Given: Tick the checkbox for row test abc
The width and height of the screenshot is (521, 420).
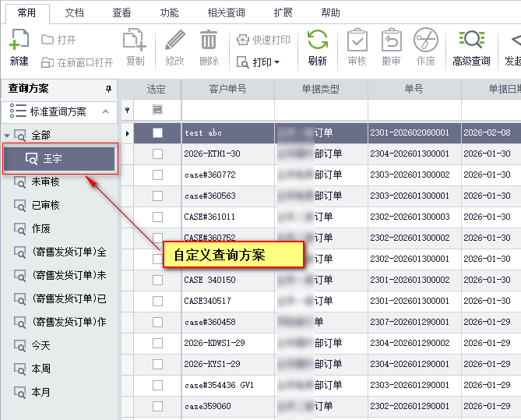Looking at the screenshot, I should [157, 133].
